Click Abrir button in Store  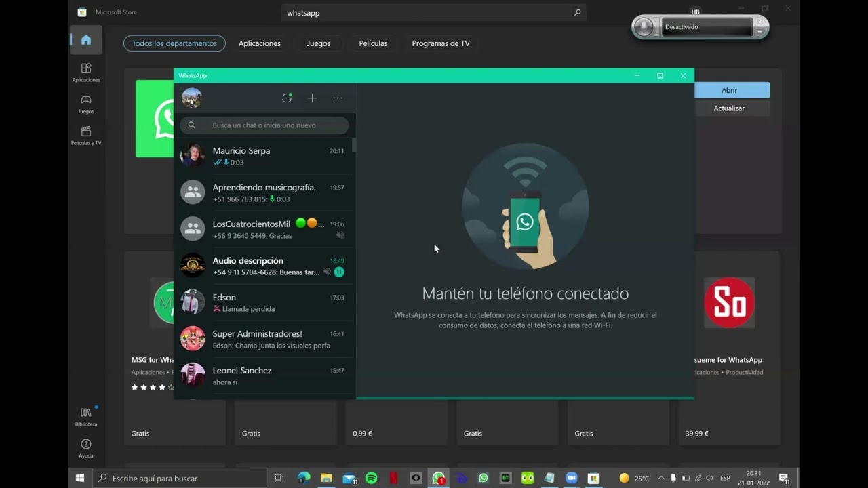[x=732, y=90]
